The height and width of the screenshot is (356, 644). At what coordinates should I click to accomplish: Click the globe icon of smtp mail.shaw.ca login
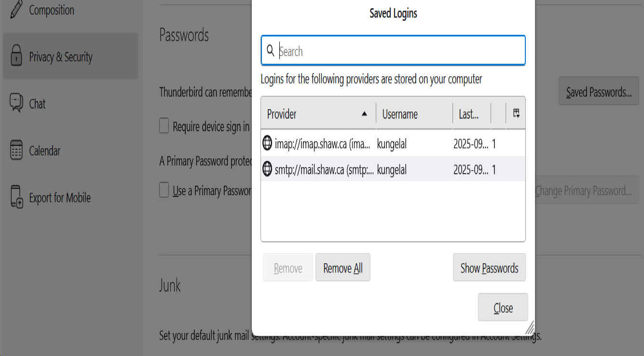(267, 170)
